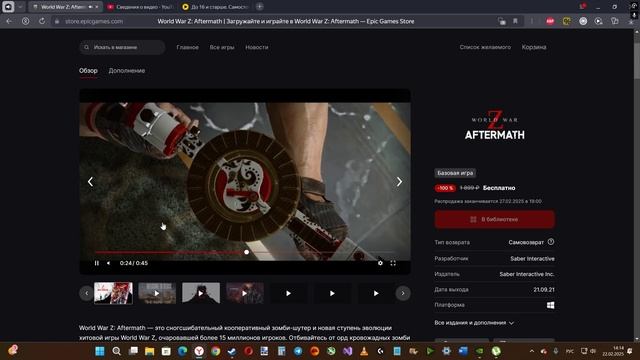Screen dimensions: 640x360
Task: Click the red В библиотеке button
Action: 494,220
